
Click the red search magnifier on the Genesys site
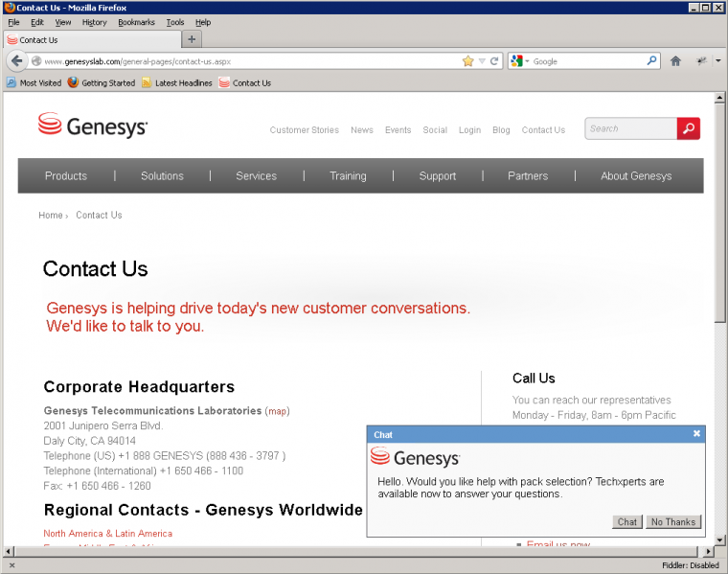(689, 128)
